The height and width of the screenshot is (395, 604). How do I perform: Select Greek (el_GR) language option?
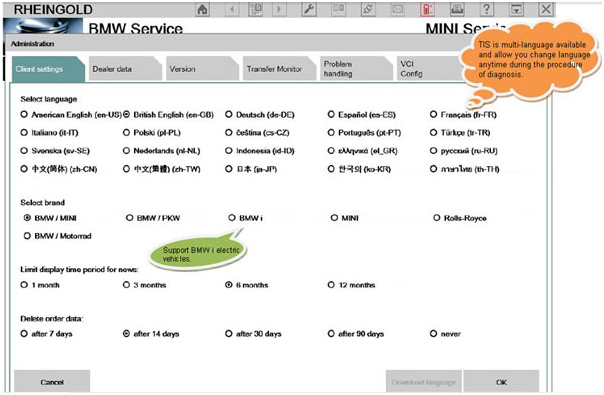coord(331,151)
